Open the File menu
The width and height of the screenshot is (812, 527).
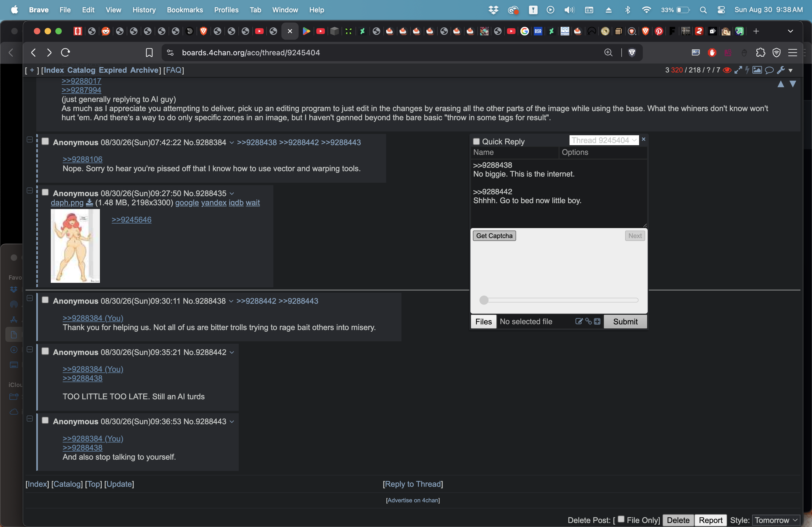tap(65, 10)
